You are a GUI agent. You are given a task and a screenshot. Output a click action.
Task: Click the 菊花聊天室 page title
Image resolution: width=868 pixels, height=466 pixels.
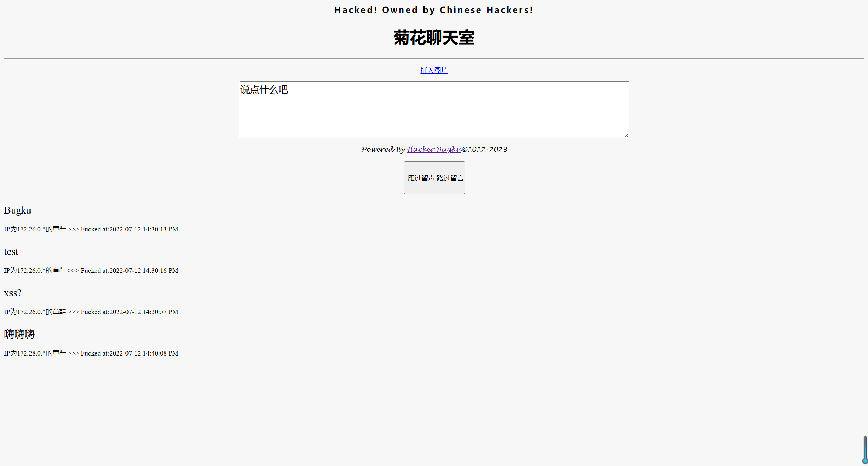coord(434,38)
